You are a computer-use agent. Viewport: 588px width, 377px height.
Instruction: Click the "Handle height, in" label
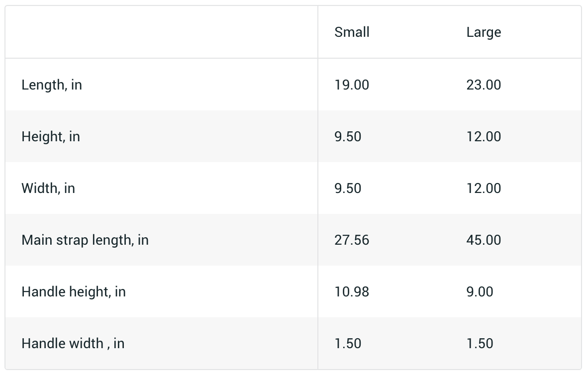tap(74, 292)
